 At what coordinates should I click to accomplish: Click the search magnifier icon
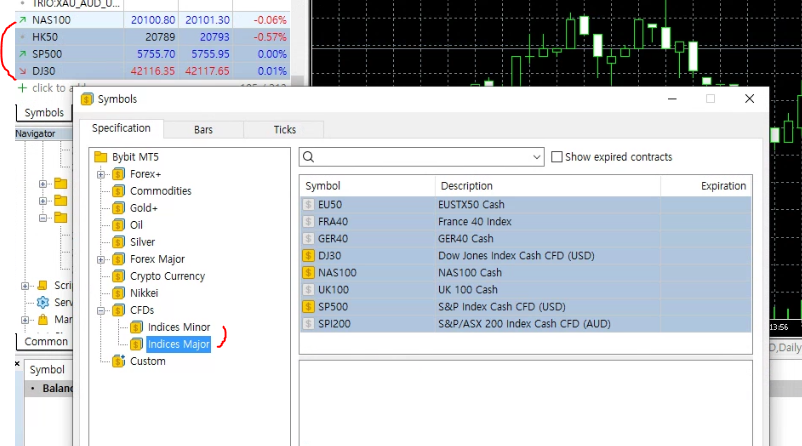pos(308,157)
